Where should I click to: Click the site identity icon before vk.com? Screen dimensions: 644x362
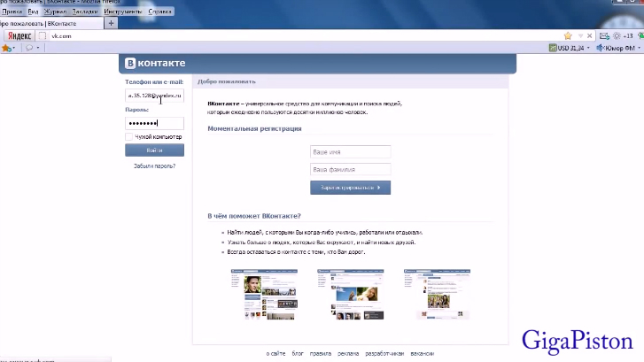click(43, 36)
